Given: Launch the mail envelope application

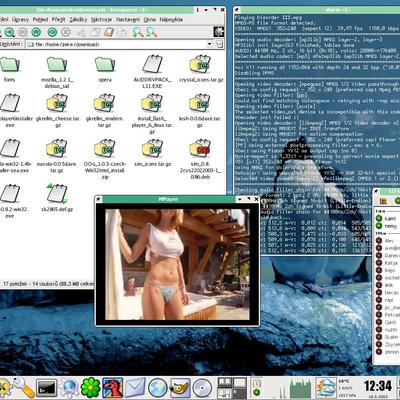Looking at the screenshot, I should [x=135, y=388].
